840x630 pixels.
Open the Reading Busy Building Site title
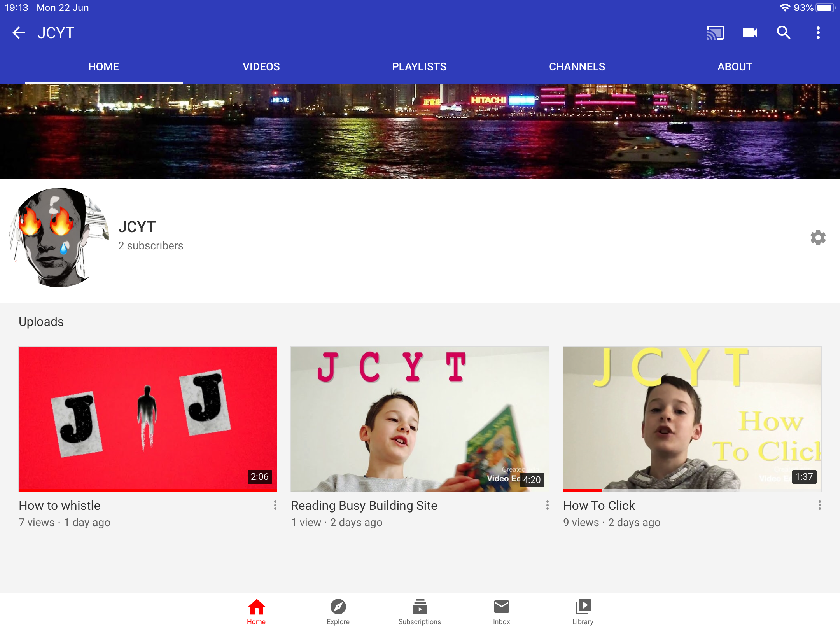364,506
